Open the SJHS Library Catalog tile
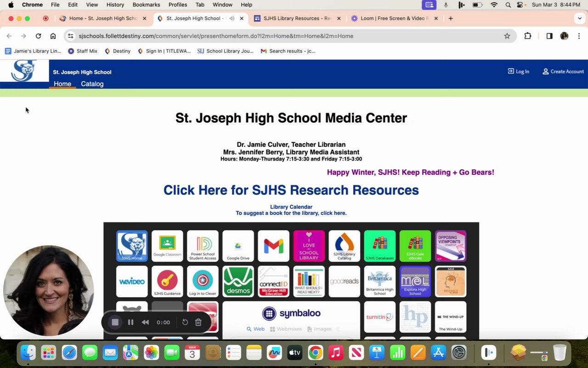Viewport: 588px width, 368px height. 344,246
